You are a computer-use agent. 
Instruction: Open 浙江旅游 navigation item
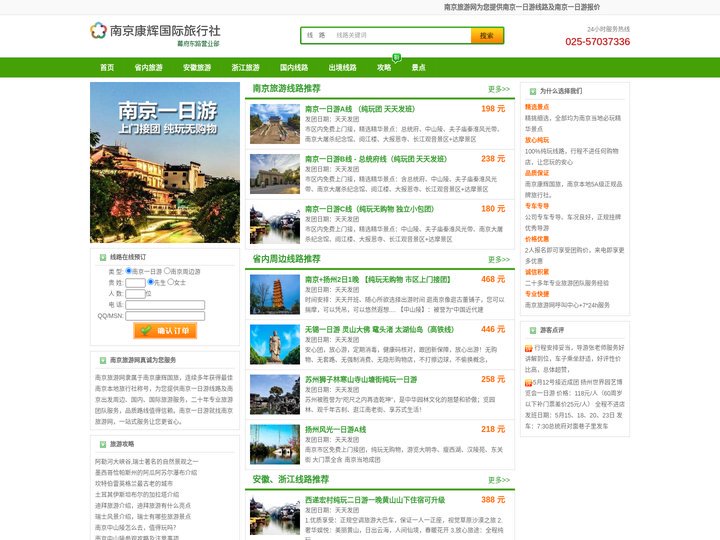pyautogui.click(x=246, y=68)
